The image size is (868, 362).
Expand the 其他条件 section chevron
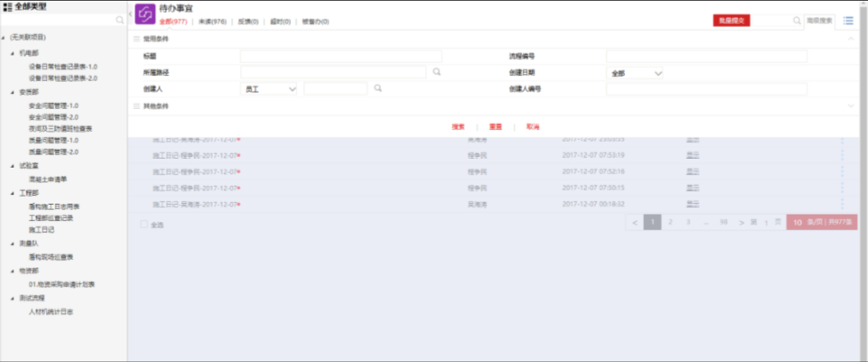[x=851, y=106]
